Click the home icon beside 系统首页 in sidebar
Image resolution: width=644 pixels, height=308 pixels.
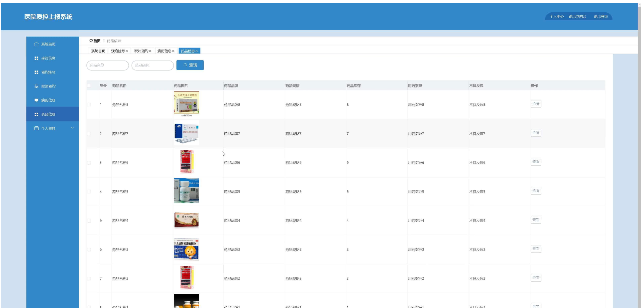37,44
